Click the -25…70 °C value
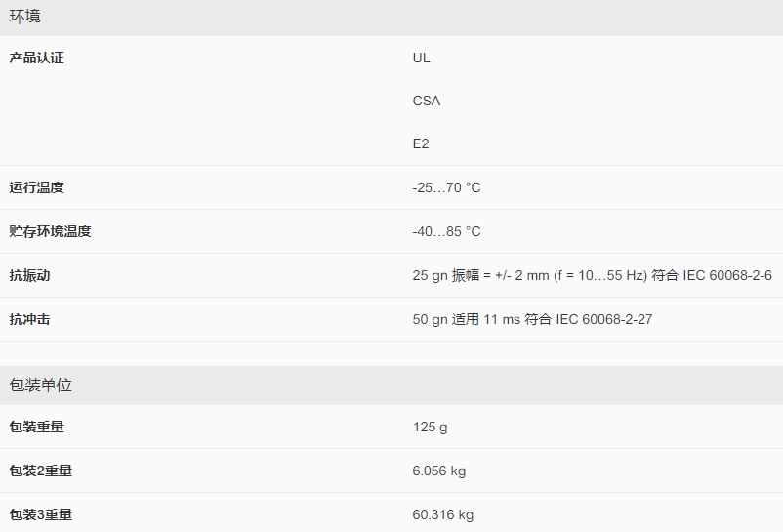Viewport: 783px width, 532px height. (x=446, y=187)
